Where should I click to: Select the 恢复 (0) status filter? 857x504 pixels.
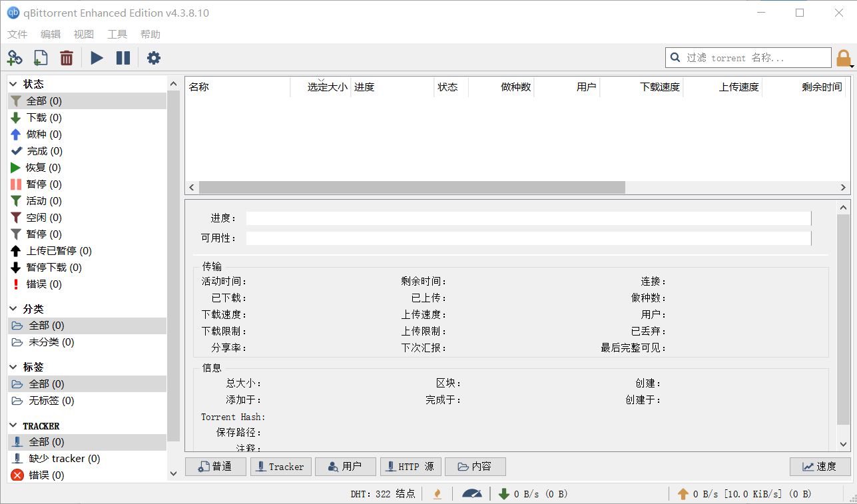coord(87,168)
